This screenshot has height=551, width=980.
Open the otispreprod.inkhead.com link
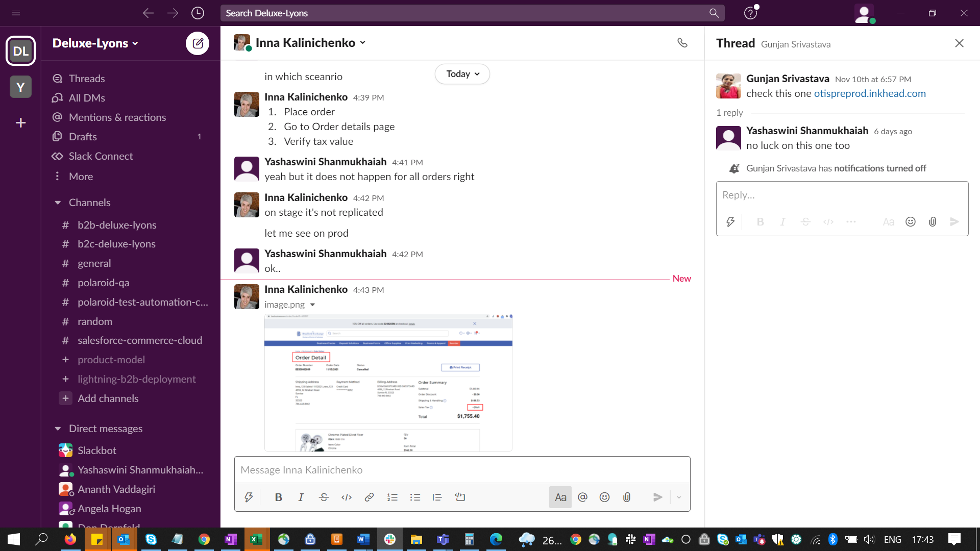(x=869, y=93)
